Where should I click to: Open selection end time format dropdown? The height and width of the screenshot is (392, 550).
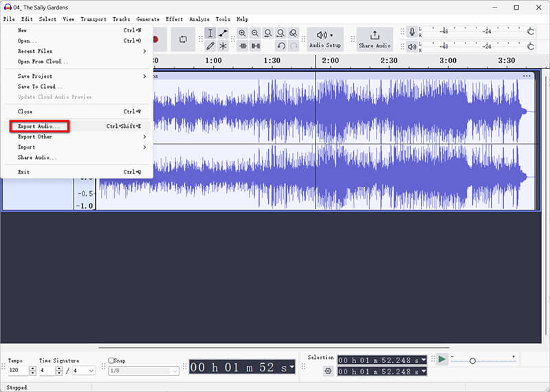423,371
